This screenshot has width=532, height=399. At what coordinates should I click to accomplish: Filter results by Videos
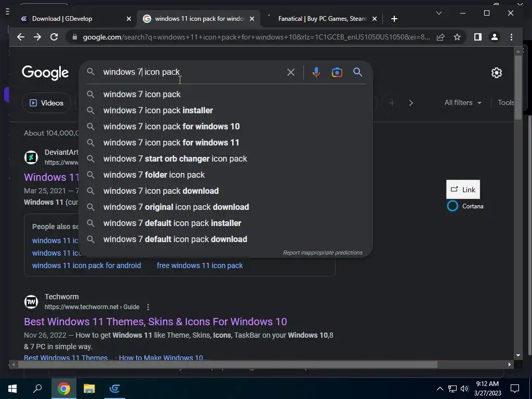[46, 103]
